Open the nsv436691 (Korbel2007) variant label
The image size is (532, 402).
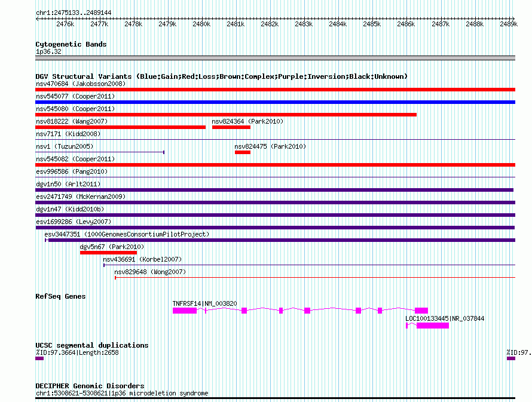[142, 259]
